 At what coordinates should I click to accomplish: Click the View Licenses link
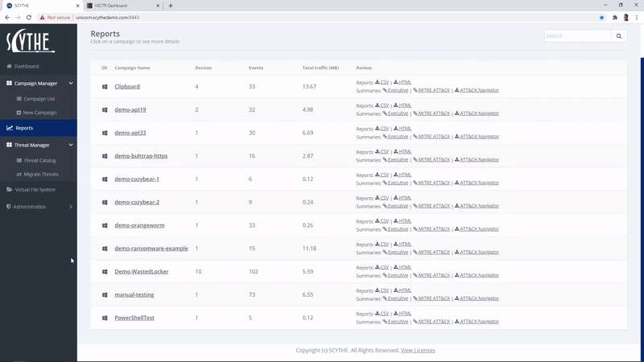tap(418, 351)
